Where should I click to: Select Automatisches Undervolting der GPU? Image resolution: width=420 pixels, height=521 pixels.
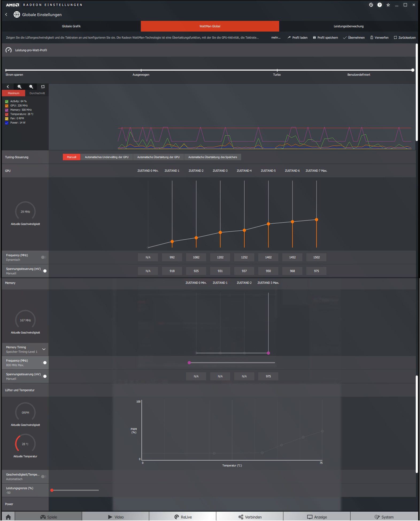click(x=107, y=157)
